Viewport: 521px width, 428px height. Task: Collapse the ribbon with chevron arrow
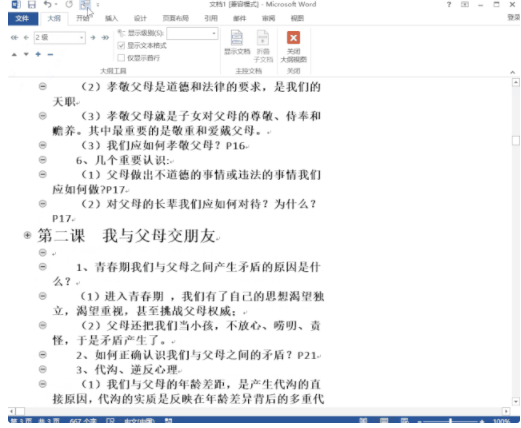pyautogui.click(x=513, y=72)
